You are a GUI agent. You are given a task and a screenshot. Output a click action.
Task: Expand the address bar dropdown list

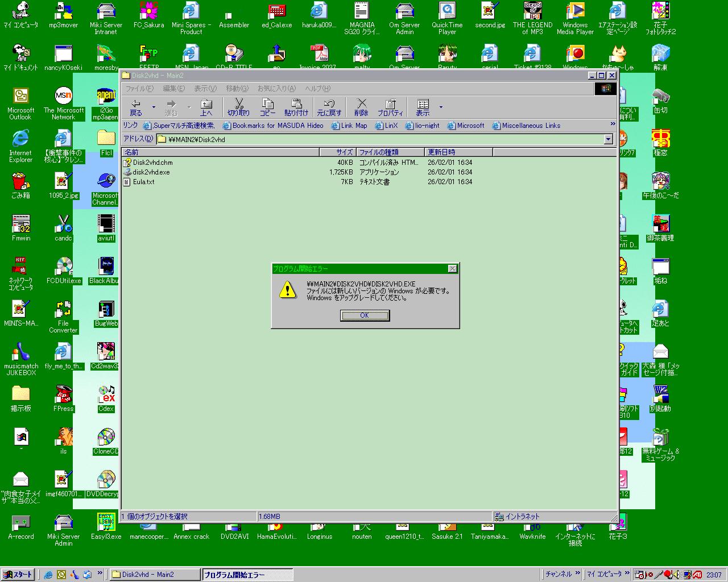coord(608,139)
